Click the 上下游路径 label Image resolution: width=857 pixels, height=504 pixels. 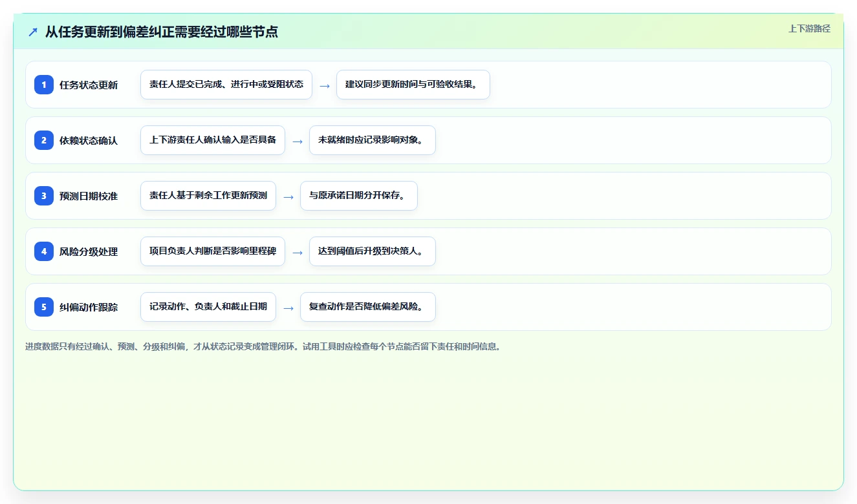click(x=809, y=28)
